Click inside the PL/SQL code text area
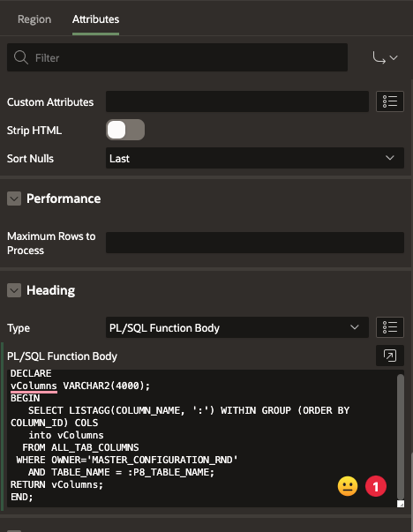Image resolution: width=413 pixels, height=532 pixels. click(202, 438)
